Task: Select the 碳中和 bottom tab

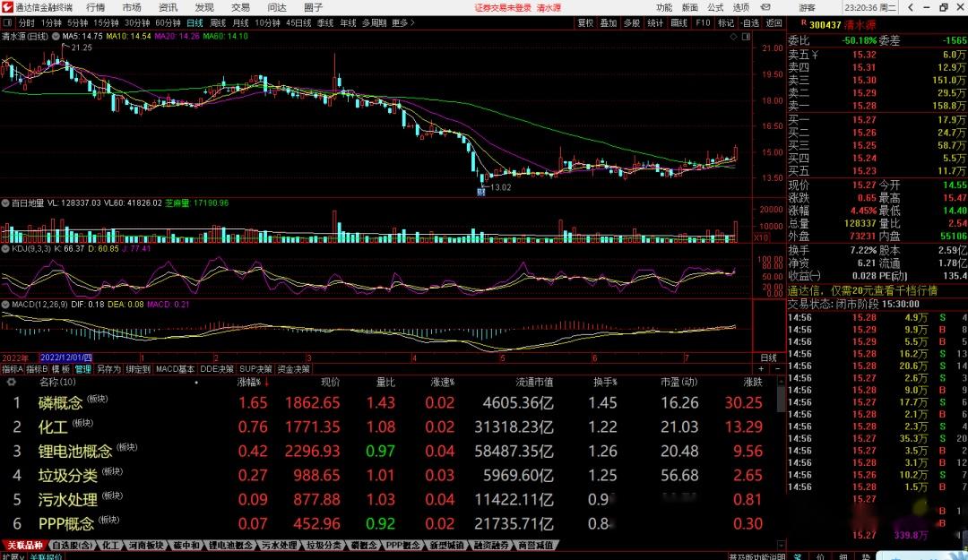Action: [186, 546]
